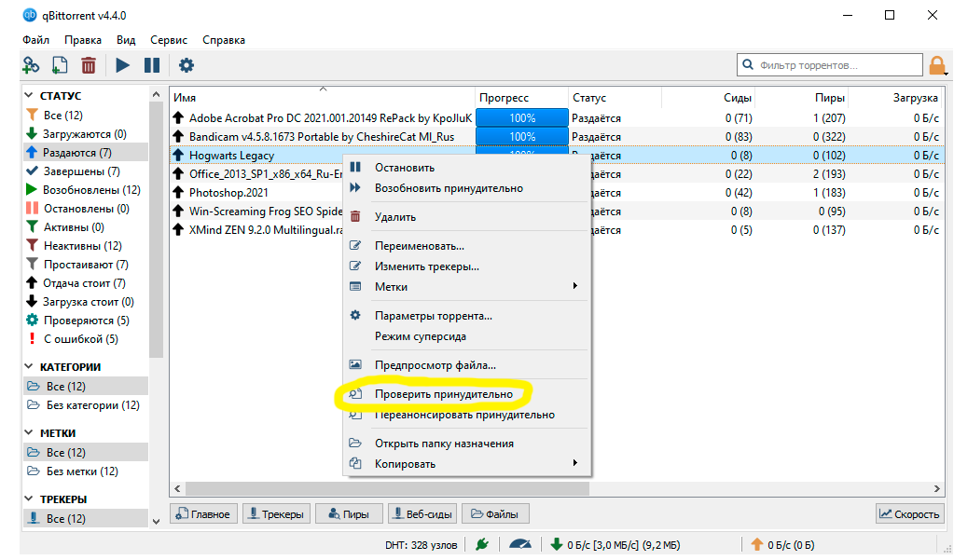The width and height of the screenshot is (954, 560).
Task: Open the Справка menu
Action: pyautogui.click(x=224, y=40)
